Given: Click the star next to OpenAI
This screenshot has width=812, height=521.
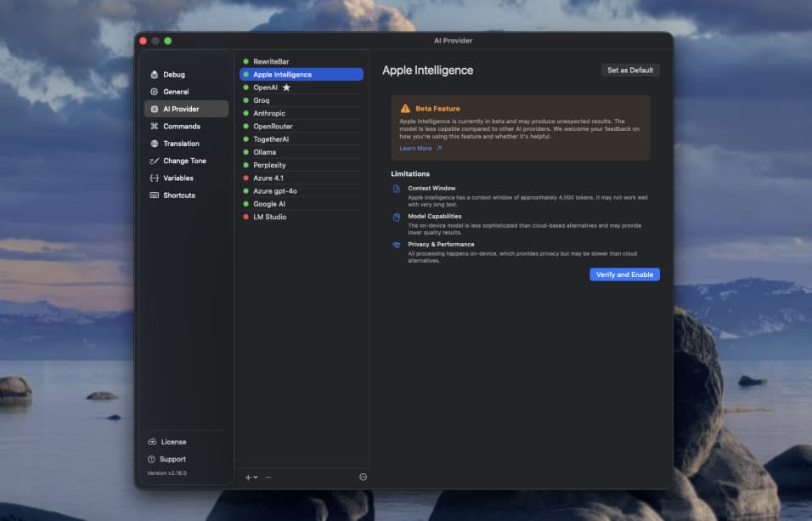Looking at the screenshot, I should click(286, 87).
